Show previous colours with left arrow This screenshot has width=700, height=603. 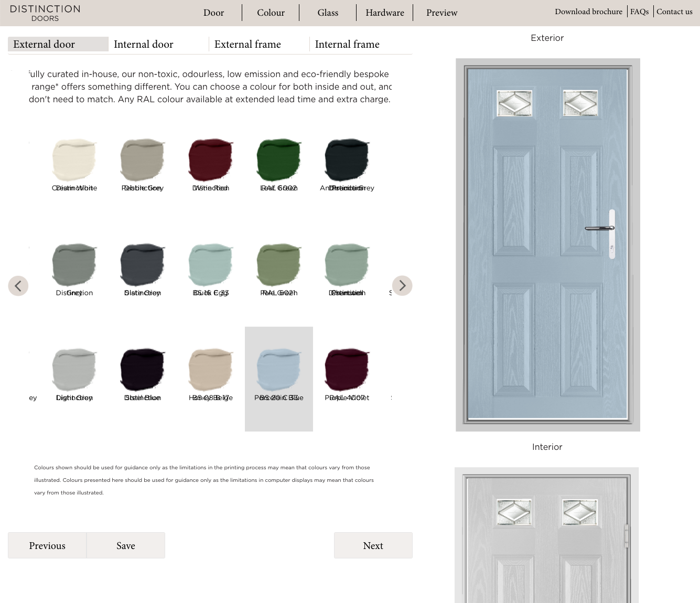click(18, 286)
